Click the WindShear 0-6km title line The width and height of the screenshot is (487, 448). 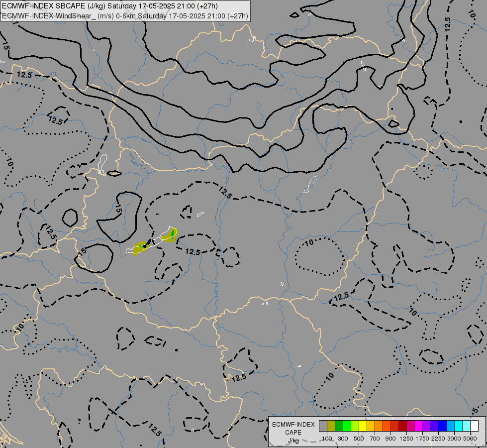coord(125,16)
